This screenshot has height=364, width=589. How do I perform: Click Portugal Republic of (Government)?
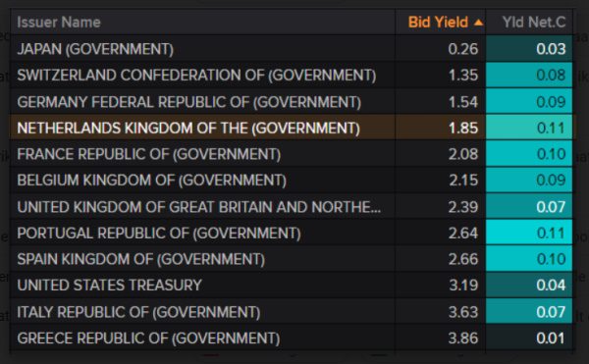click(x=159, y=234)
